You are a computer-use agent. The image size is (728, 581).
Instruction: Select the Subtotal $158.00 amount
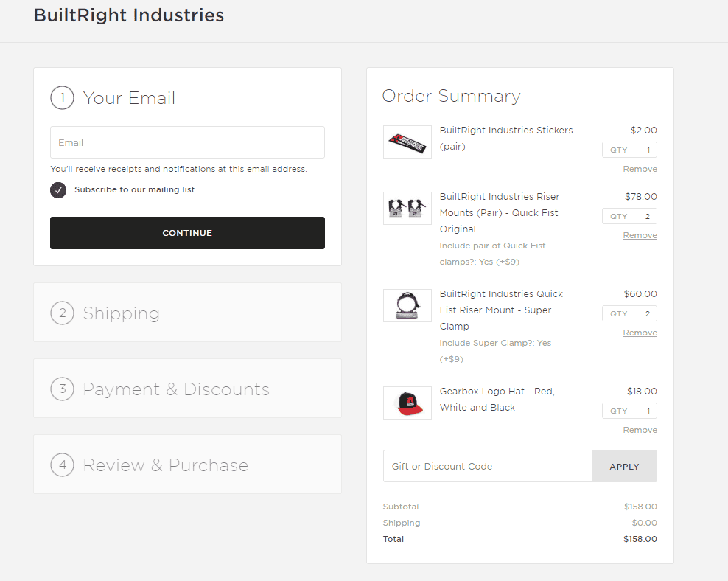[x=641, y=507]
